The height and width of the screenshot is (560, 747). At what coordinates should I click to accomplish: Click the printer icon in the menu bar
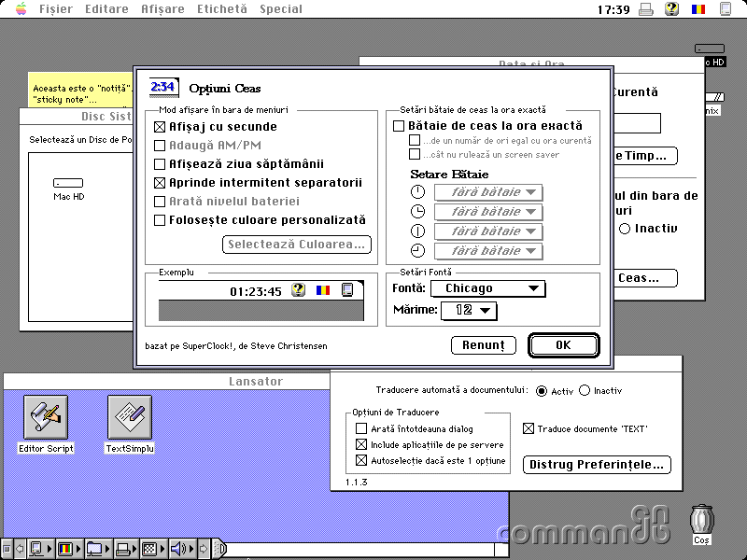(646, 9)
